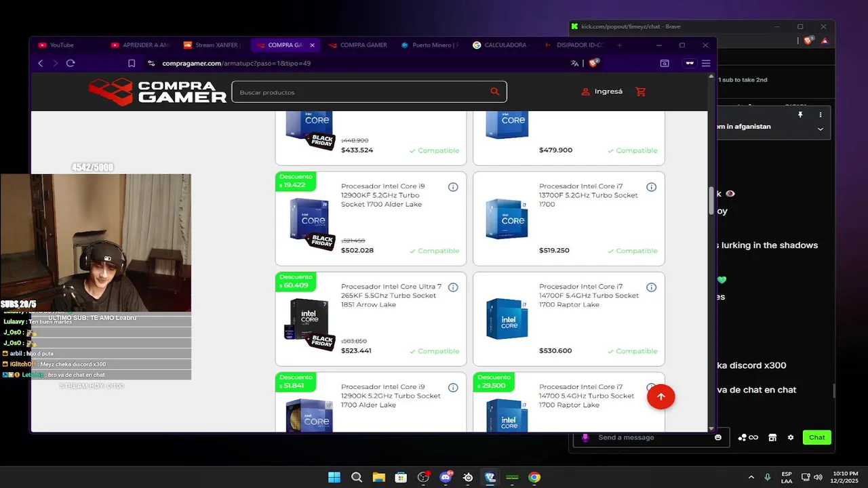Click the Compra Gamer logo
The width and height of the screenshot is (868, 488).
click(157, 91)
